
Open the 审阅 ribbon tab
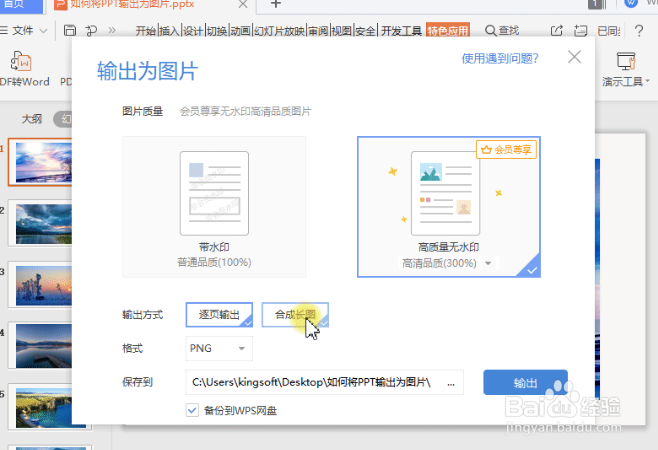(318, 31)
